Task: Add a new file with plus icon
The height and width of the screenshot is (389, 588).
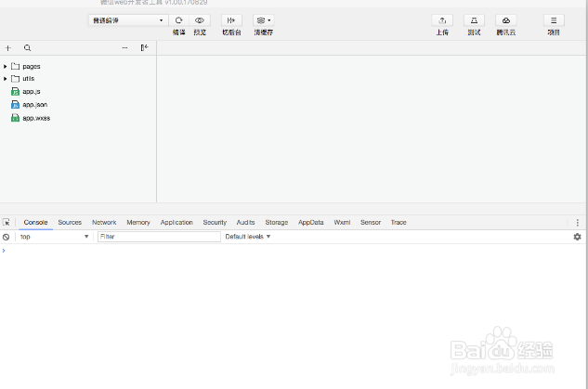Action: (x=7, y=48)
